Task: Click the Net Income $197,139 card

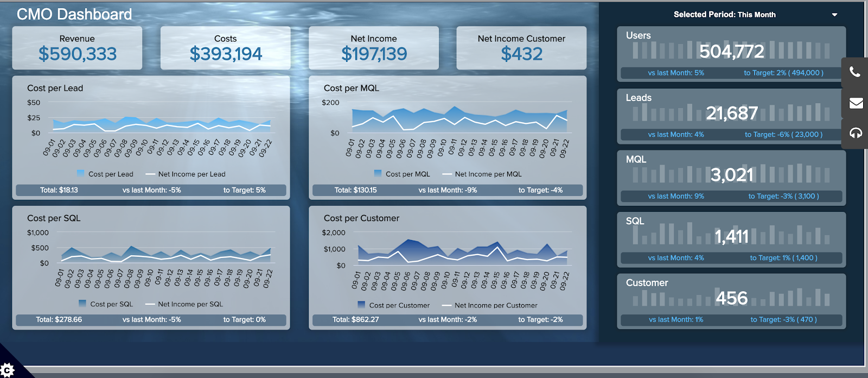Action: (373, 48)
